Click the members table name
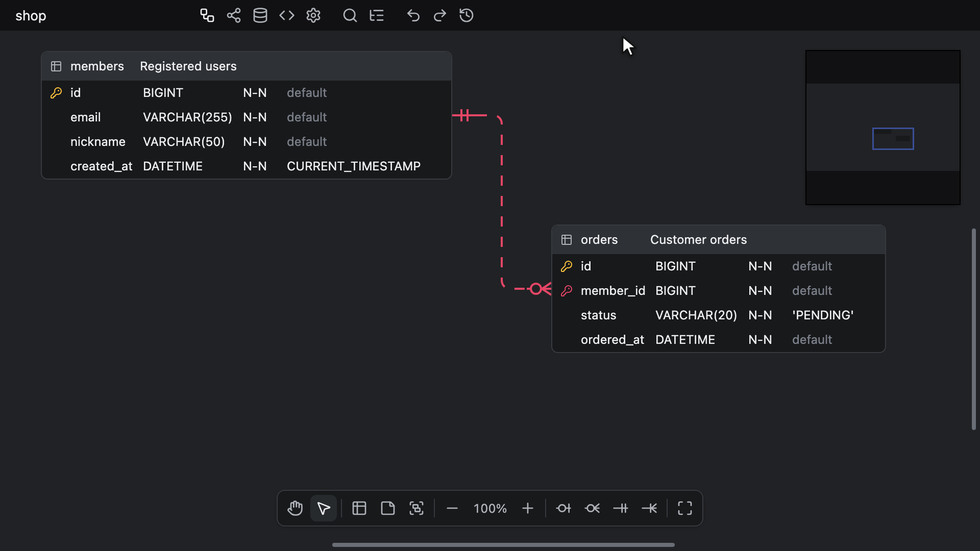Image resolution: width=980 pixels, height=551 pixels. [97, 66]
